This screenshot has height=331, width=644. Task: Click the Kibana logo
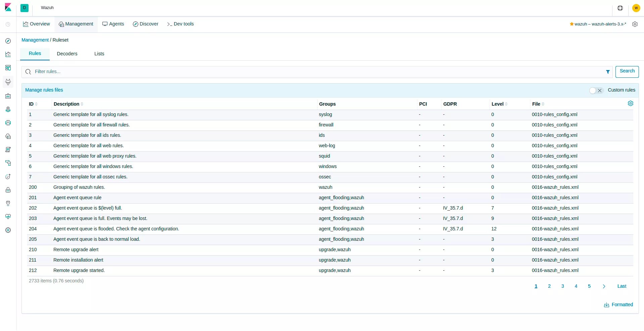point(8,7)
